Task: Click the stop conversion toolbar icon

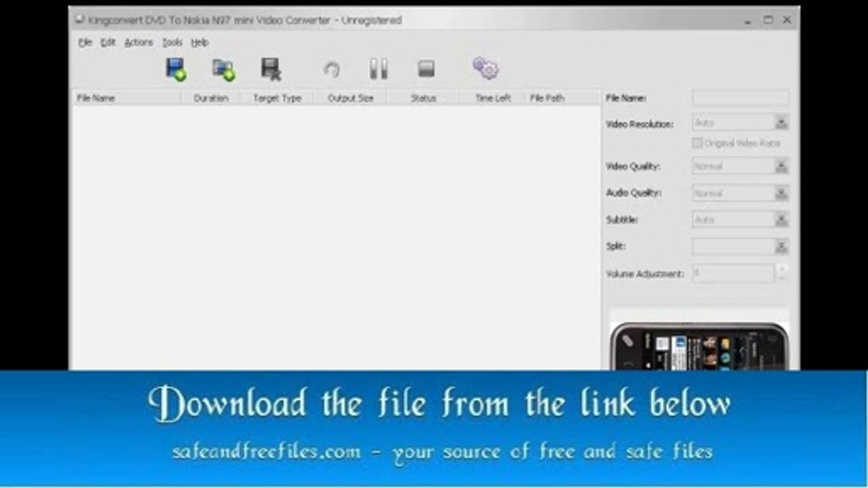Action: click(426, 68)
